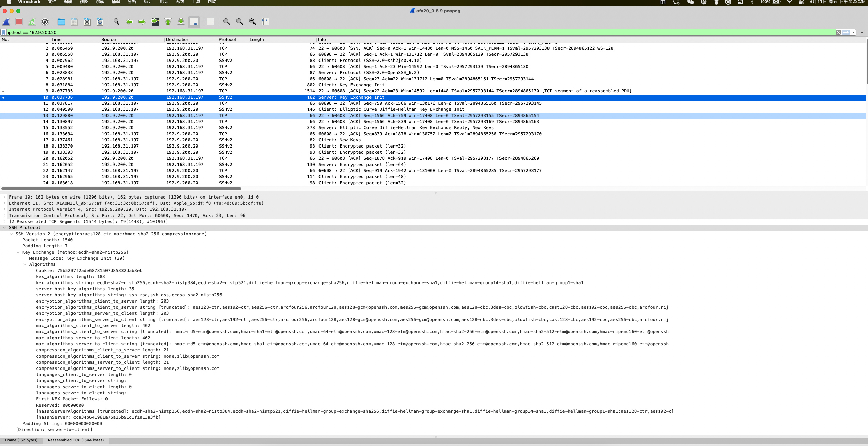Clear the display filter with the X button

coord(838,32)
